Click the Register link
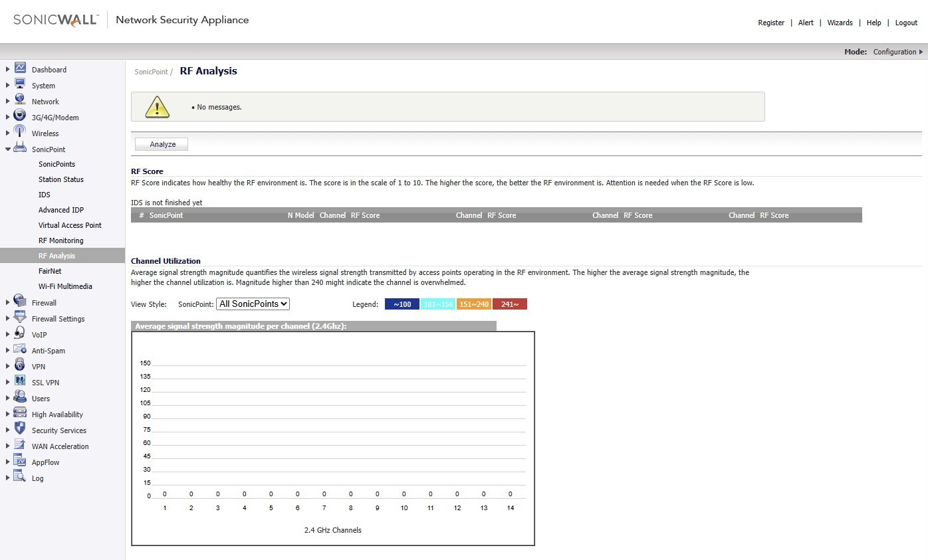 click(x=771, y=23)
